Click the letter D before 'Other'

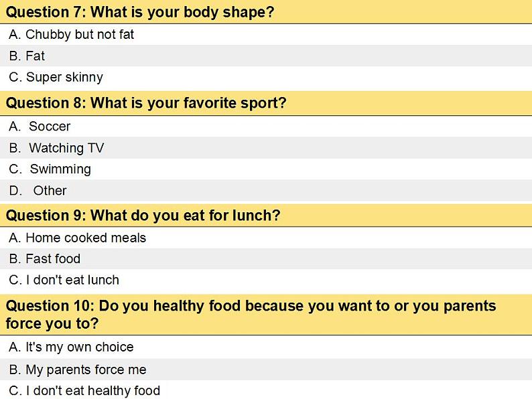pyautogui.click(x=15, y=190)
